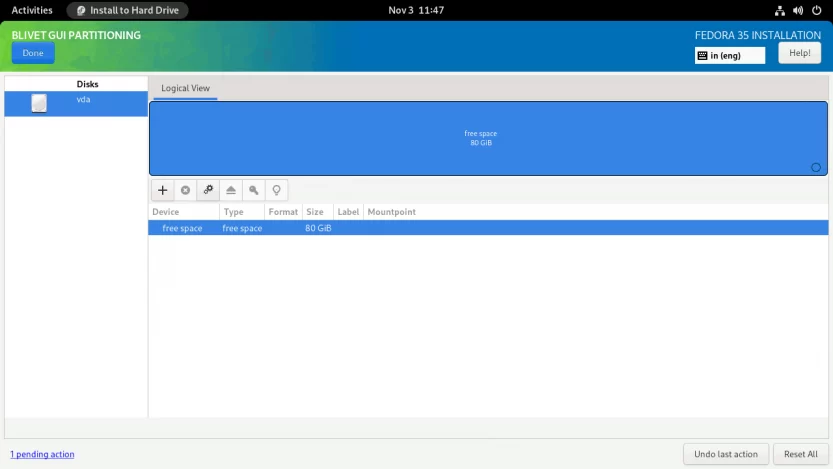Switch to the Logical View tab
This screenshot has height=469, width=833.
185,88
